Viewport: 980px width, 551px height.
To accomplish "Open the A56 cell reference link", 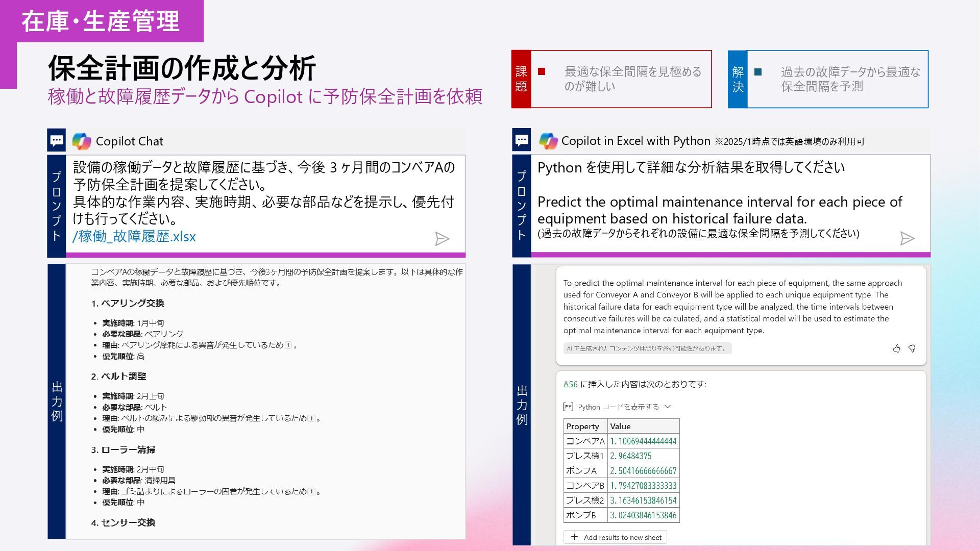I will tap(570, 384).
